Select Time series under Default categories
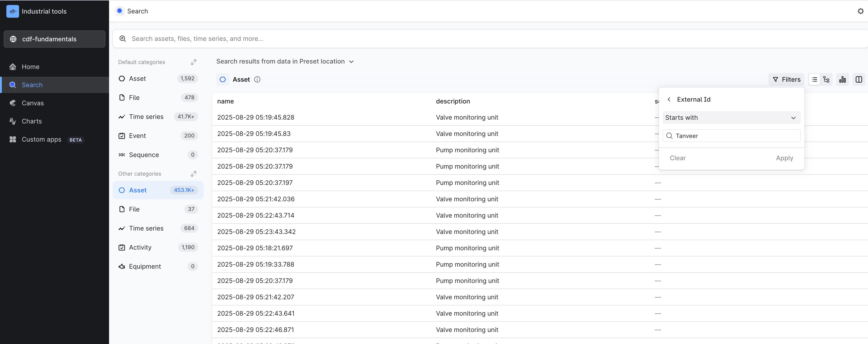The height and width of the screenshot is (344, 868). point(146,117)
